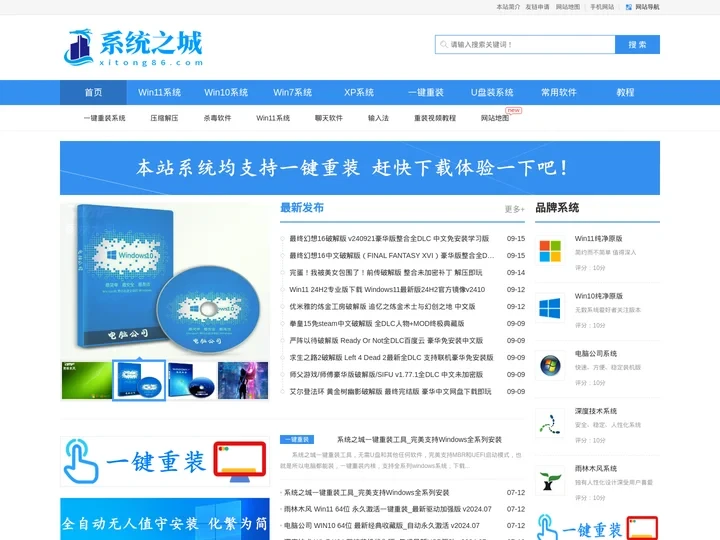Image resolution: width=720 pixels, height=540 pixels.
Task: Open 电脑公司系统 round Windows icon
Action: (550, 366)
